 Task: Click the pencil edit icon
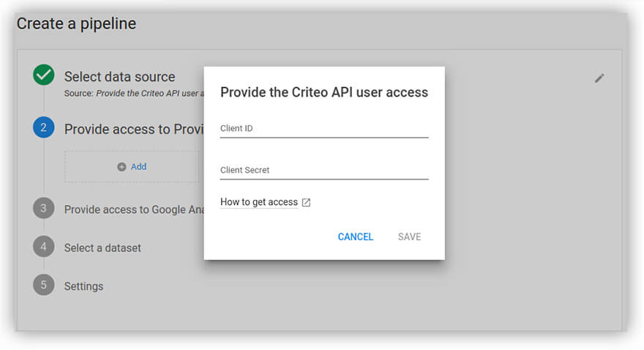(x=599, y=78)
